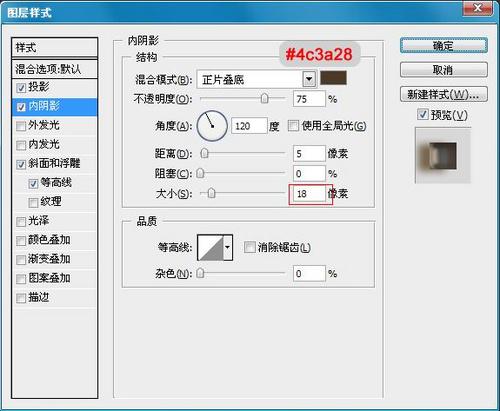Click the 大小 value field showing 18

click(309, 194)
